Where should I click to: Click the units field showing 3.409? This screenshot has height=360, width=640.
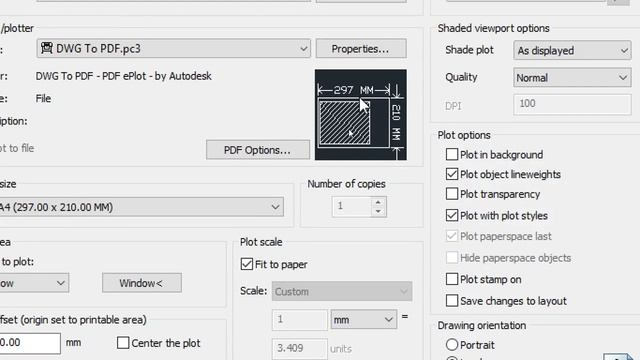click(x=300, y=349)
